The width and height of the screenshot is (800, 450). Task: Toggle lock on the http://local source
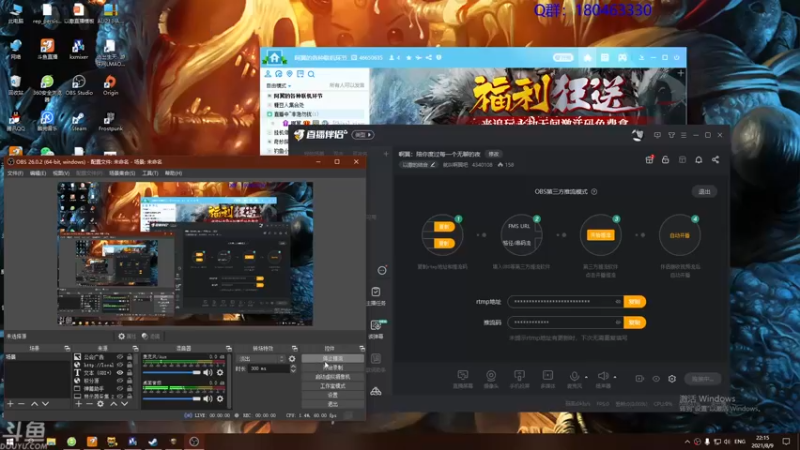pos(129,365)
